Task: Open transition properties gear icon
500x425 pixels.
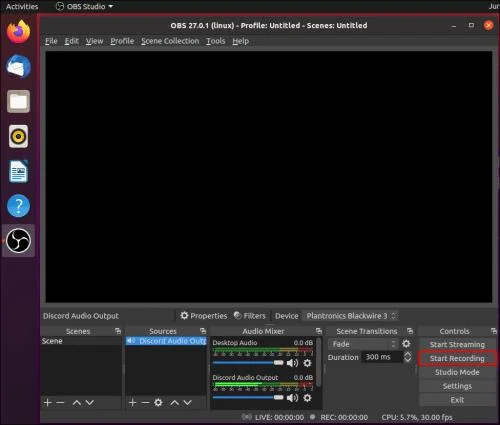Action: pyautogui.click(x=406, y=344)
